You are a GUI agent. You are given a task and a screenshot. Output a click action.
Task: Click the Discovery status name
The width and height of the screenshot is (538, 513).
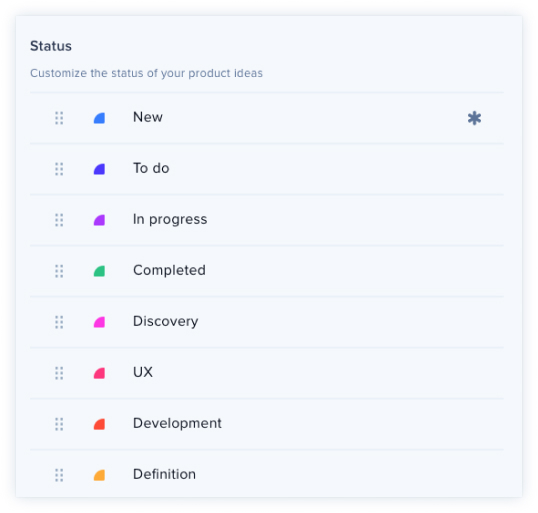(165, 322)
